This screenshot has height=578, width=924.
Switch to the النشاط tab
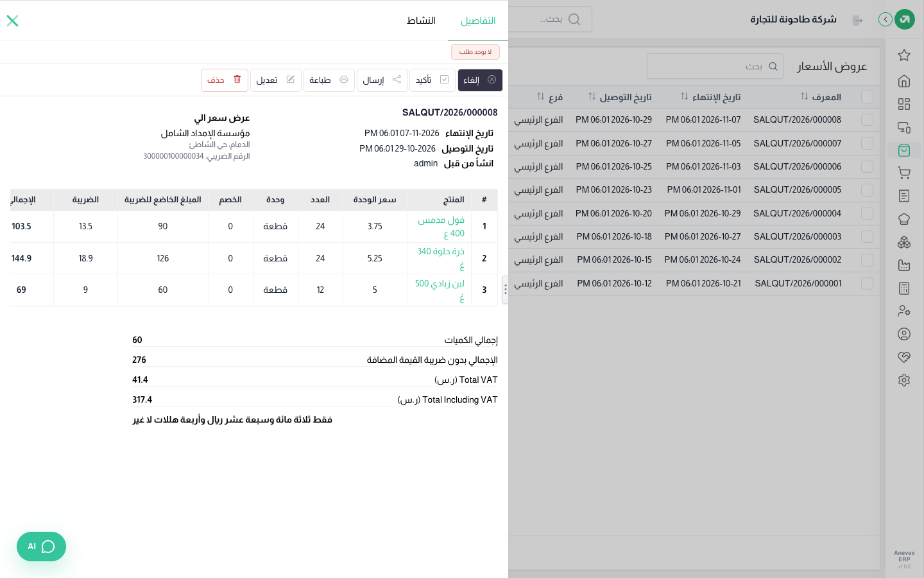click(421, 21)
